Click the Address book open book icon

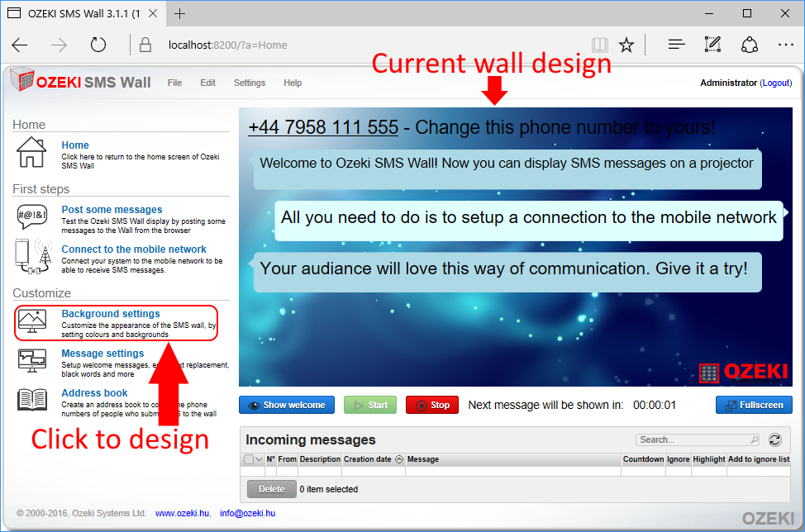tap(32, 400)
